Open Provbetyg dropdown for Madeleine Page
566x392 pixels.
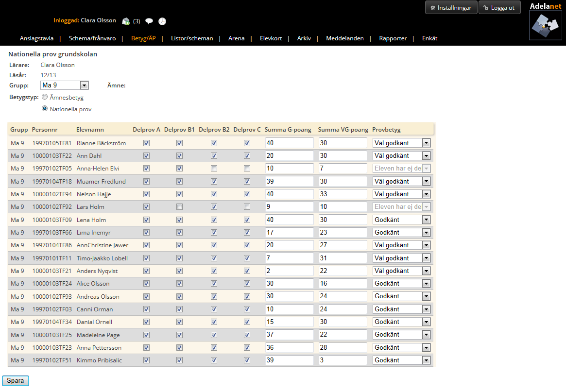[x=402, y=335]
